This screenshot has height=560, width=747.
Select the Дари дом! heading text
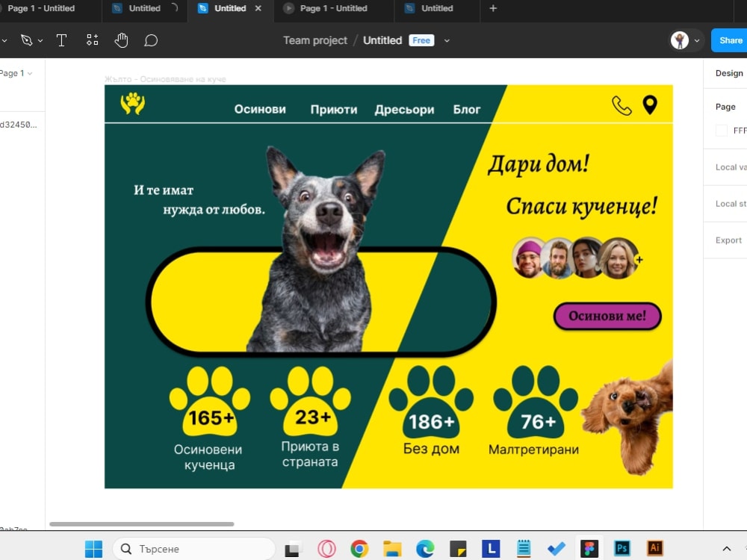click(x=539, y=164)
